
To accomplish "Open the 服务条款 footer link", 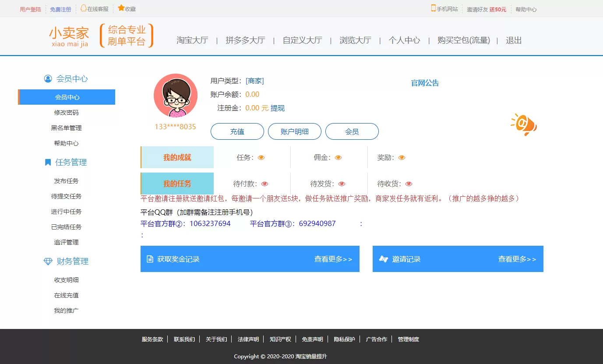I will click(152, 339).
